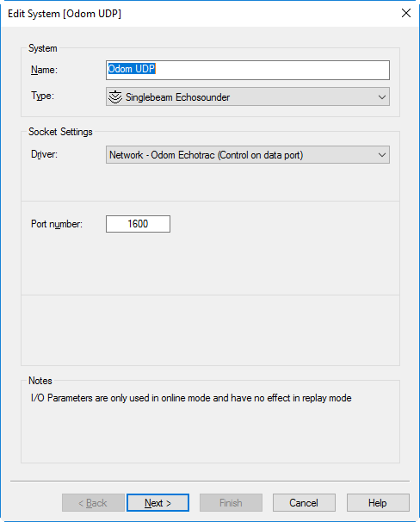Click the greyed-out Back button

[x=93, y=503]
